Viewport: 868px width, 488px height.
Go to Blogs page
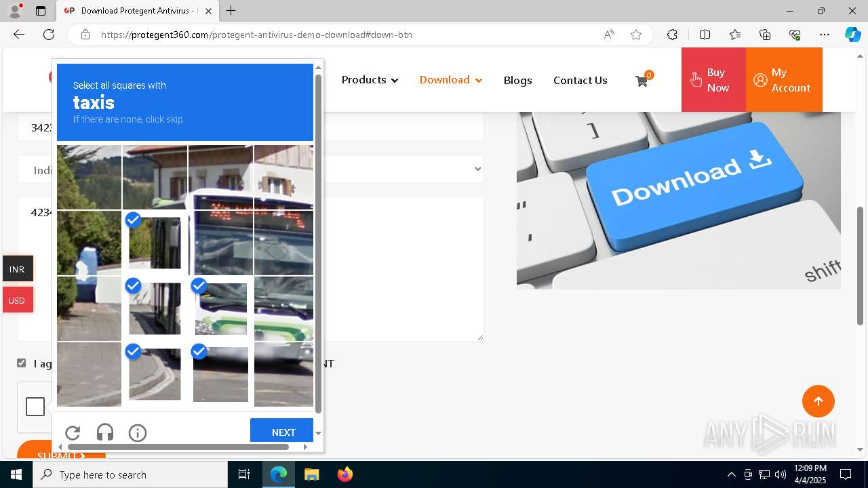517,80
